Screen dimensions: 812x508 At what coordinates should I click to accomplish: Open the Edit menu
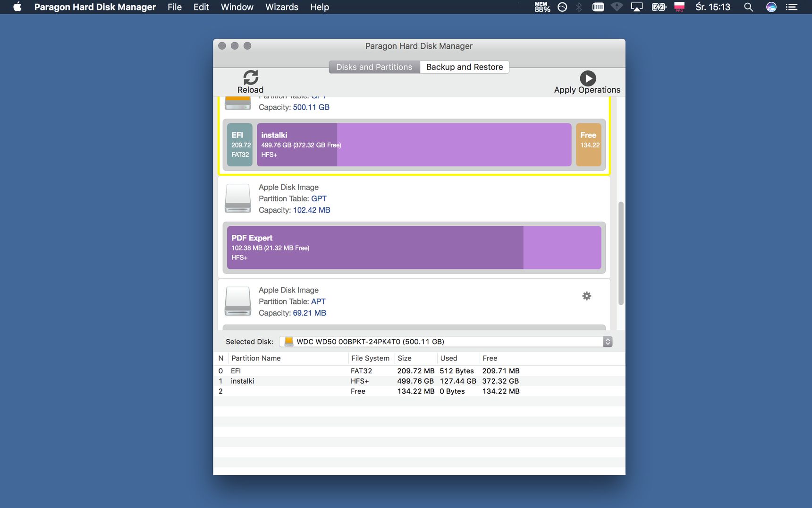[201, 7]
